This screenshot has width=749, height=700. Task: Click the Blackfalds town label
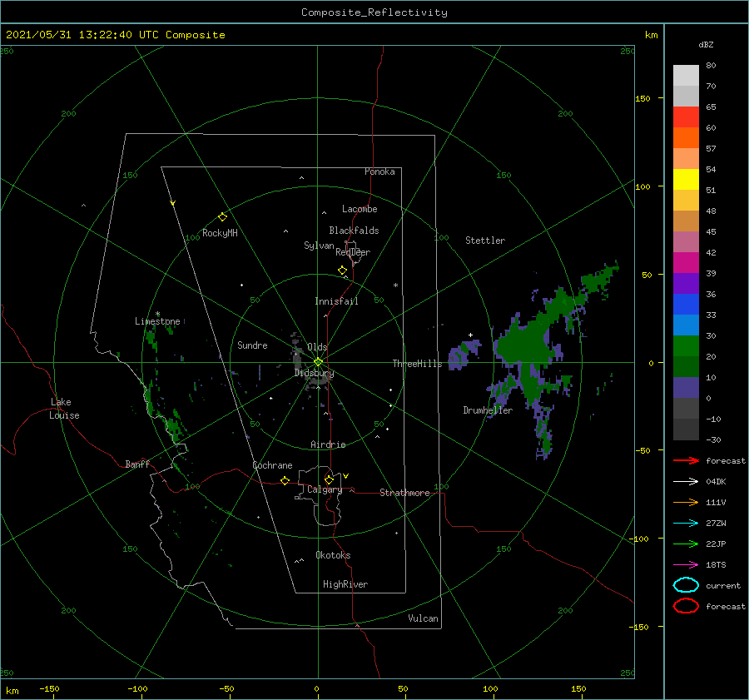tap(354, 231)
